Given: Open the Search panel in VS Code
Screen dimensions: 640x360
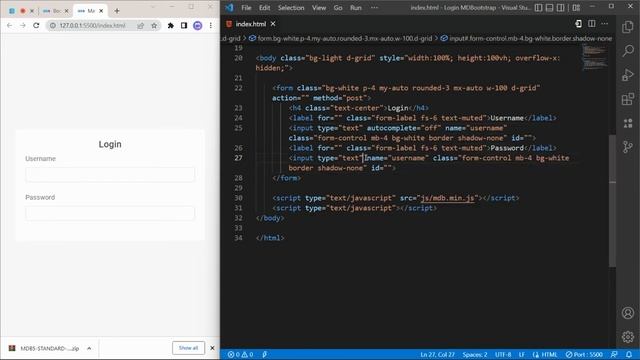Looking at the screenshot, I should coord(628,51).
